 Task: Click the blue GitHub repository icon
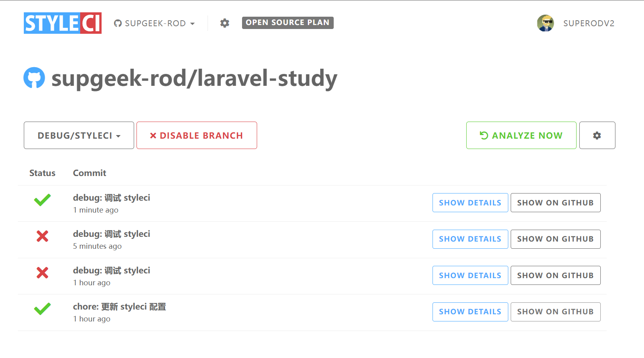click(34, 77)
